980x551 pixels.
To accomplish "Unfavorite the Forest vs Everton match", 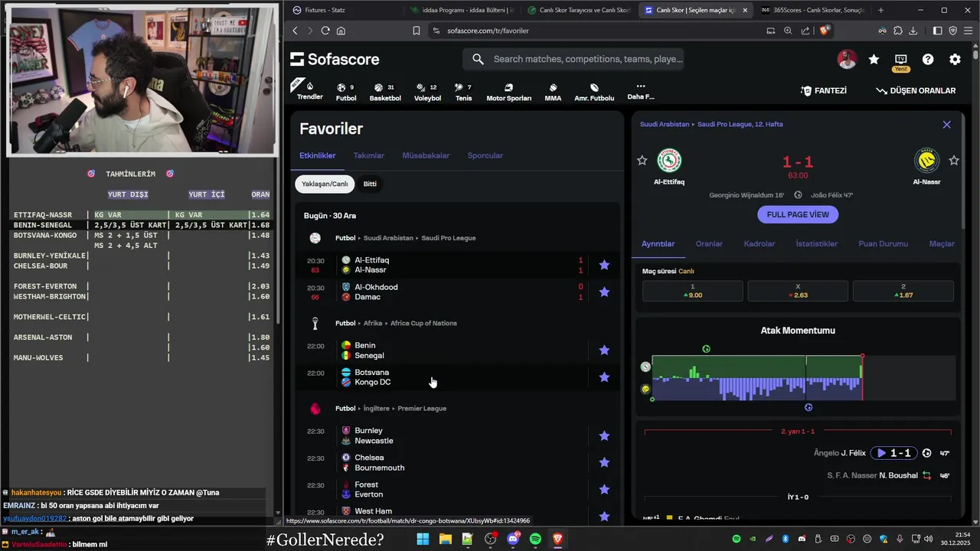I will click(604, 489).
